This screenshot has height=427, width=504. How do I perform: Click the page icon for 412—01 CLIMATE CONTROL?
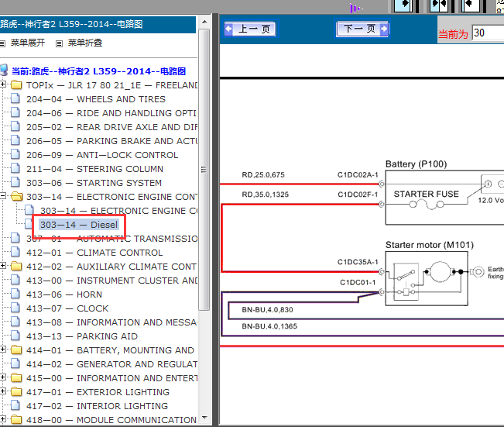point(15,252)
